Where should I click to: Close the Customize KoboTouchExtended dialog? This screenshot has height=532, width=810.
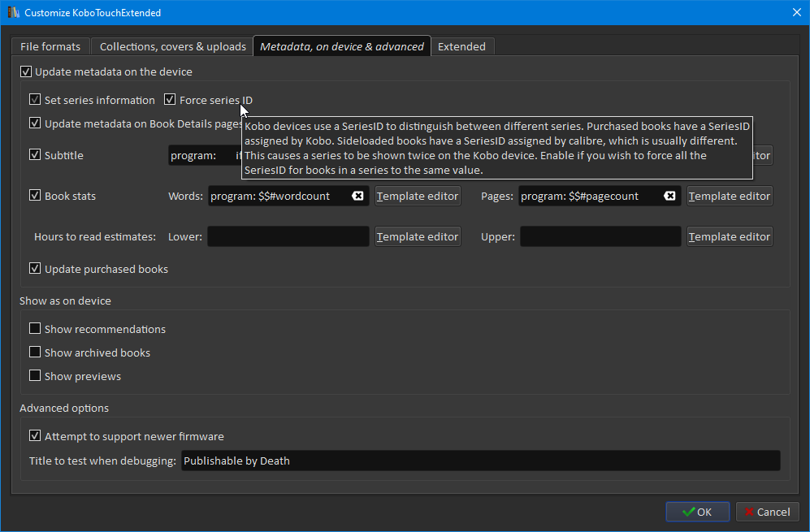pyautogui.click(x=796, y=12)
